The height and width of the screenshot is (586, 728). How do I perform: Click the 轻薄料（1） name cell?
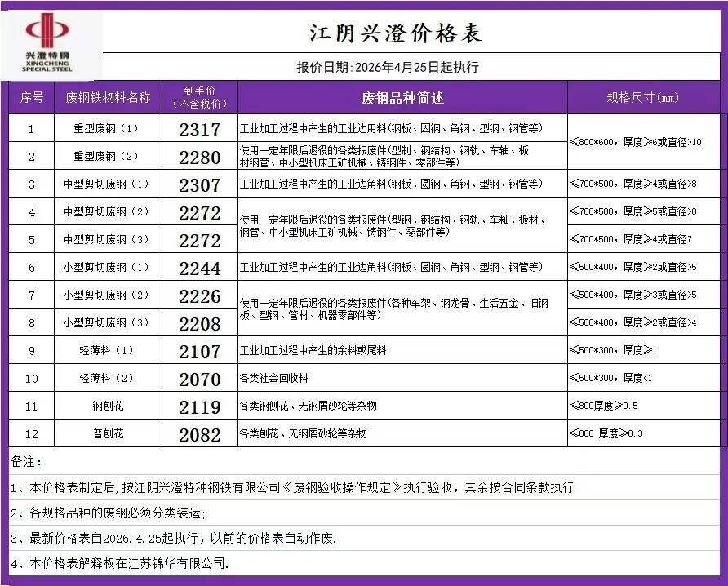click(108, 351)
